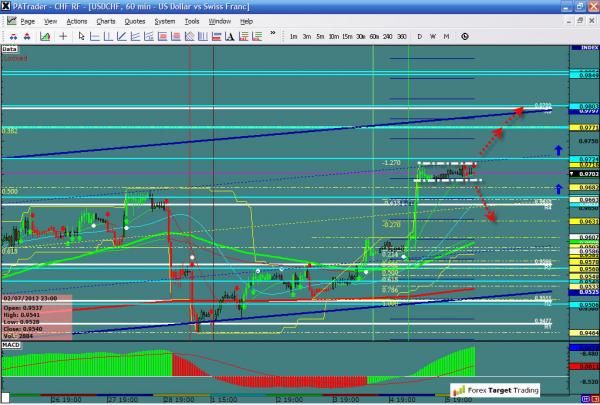
Task: Click the Data label on chart
Action: pyautogui.click(x=10, y=49)
